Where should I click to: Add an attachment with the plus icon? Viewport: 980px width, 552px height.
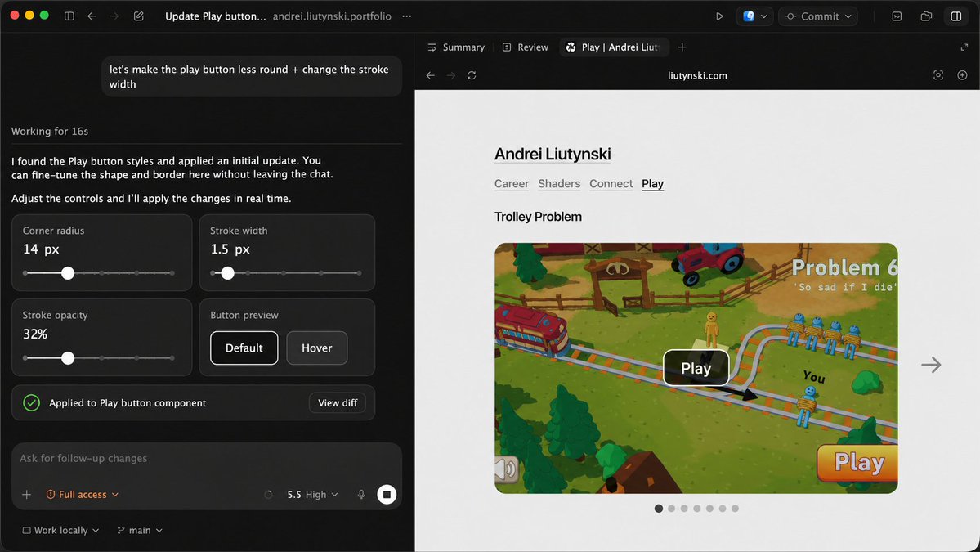27,495
